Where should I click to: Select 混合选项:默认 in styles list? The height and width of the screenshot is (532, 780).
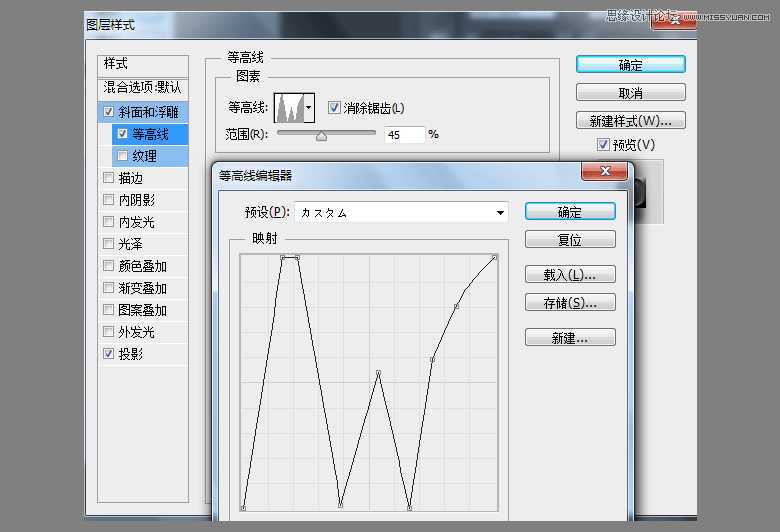tap(143, 87)
